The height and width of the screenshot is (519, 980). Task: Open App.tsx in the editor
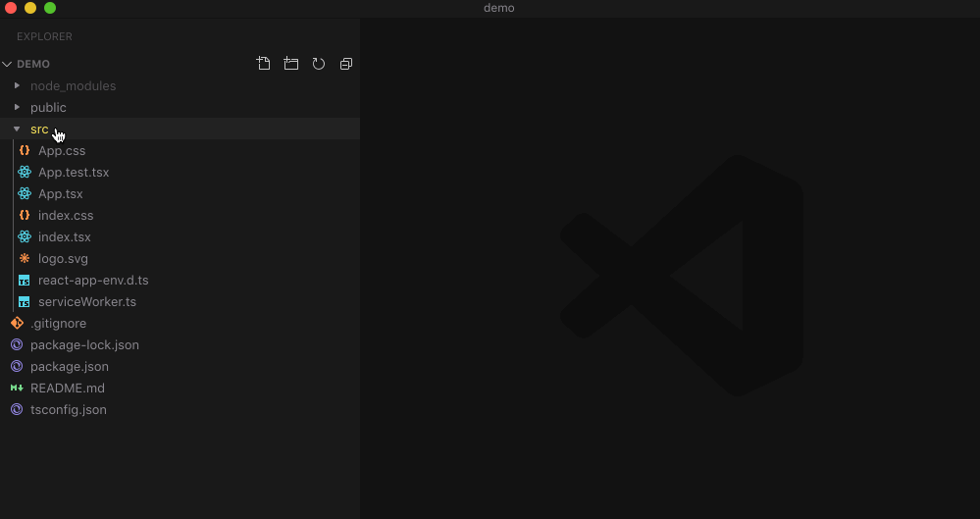pyautogui.click(x=61, y=194)
